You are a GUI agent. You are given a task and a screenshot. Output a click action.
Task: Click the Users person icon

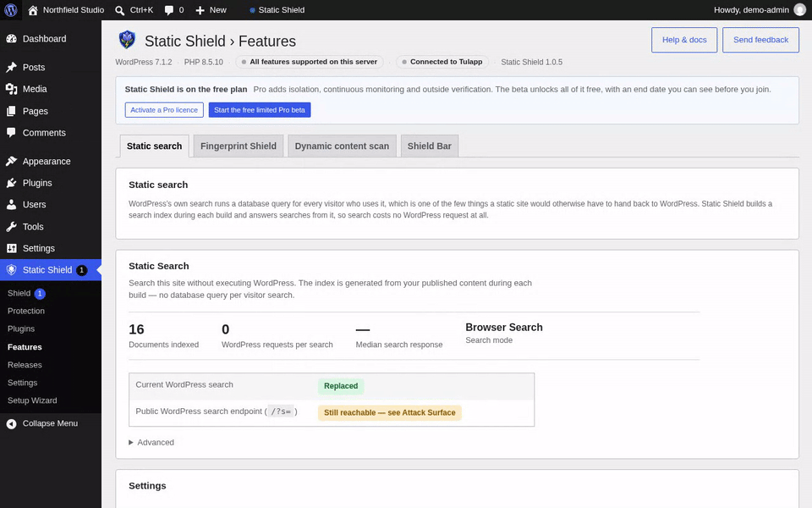point(11,205)
